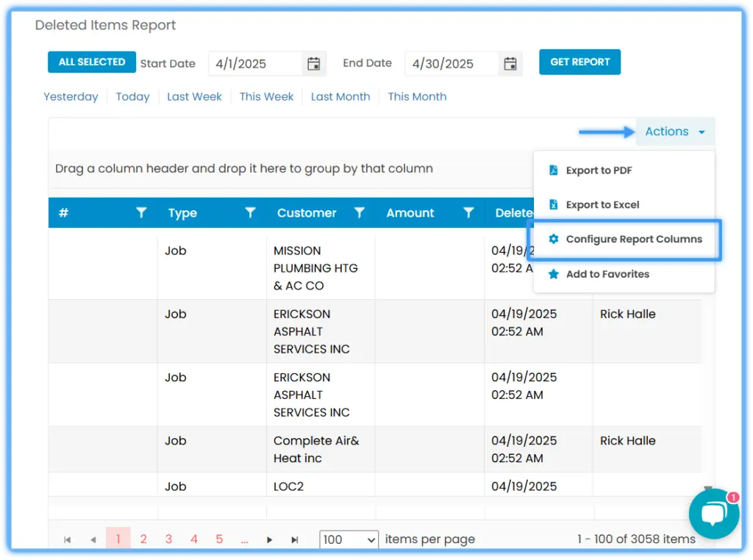Go to page 2 in pagination
Screen dimensions: 753x560
pos(143,539)
